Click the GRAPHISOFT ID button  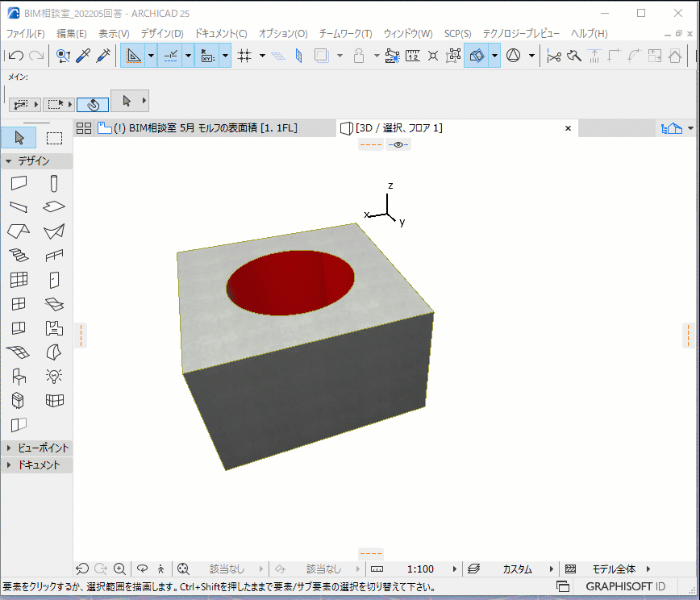click(626, 586)
